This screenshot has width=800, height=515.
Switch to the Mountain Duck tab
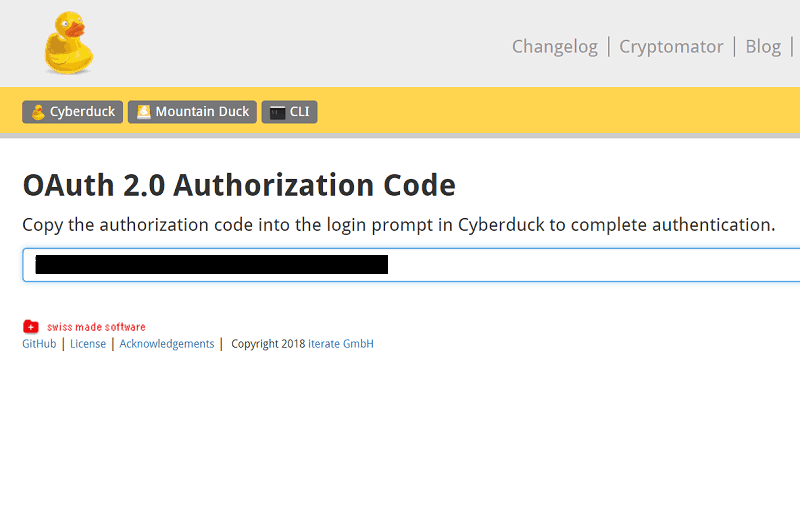coord(192,112)
